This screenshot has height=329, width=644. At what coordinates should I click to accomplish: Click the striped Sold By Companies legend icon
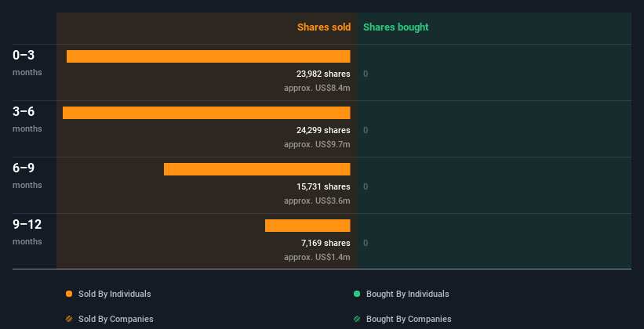tap(69, 319)
